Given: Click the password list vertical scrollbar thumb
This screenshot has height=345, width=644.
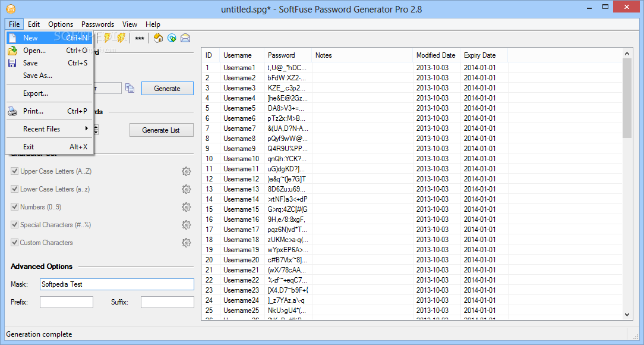Looking at the screenshot, I should tap(627, 98).
